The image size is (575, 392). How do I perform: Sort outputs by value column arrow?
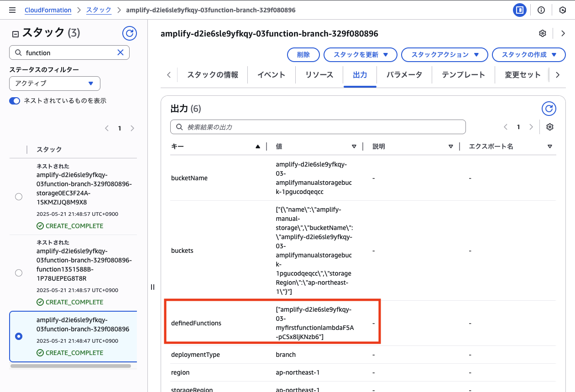tap(354, 146)
